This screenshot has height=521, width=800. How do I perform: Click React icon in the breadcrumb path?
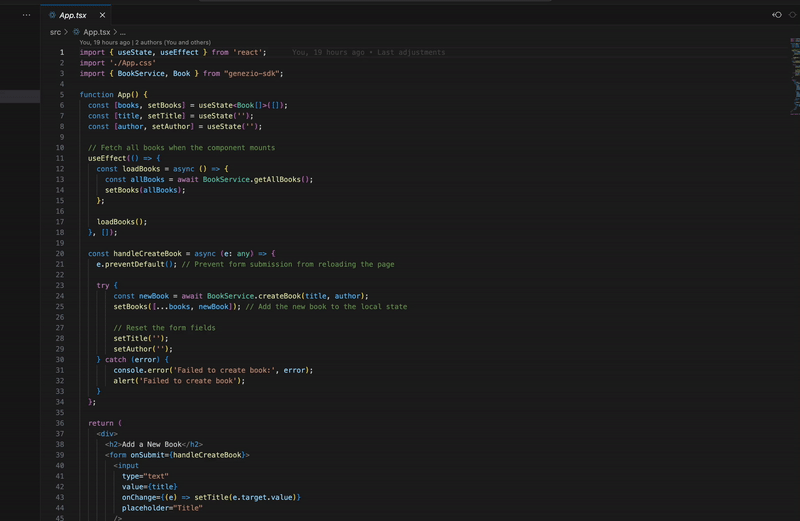coord(76,32)
